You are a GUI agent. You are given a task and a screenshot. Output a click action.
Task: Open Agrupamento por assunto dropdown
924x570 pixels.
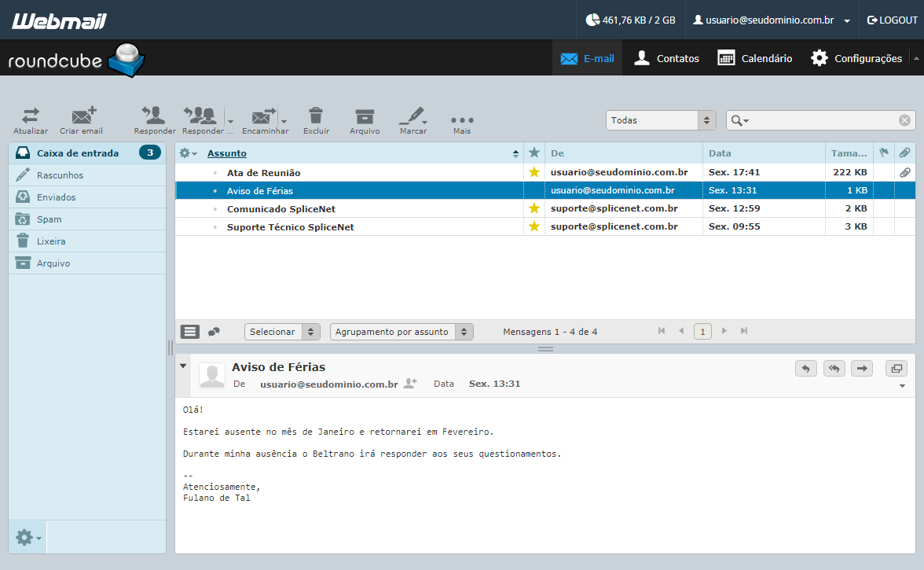[x=402, y=332]
